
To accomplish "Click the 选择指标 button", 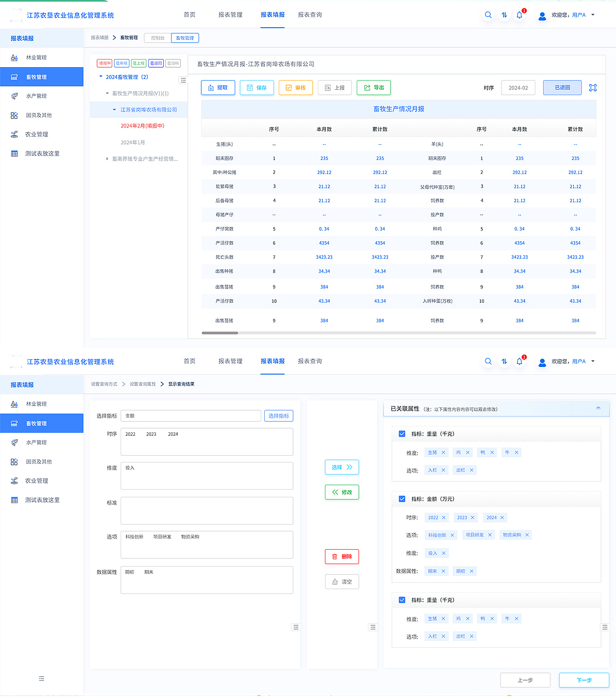I will tap(279, 416).
